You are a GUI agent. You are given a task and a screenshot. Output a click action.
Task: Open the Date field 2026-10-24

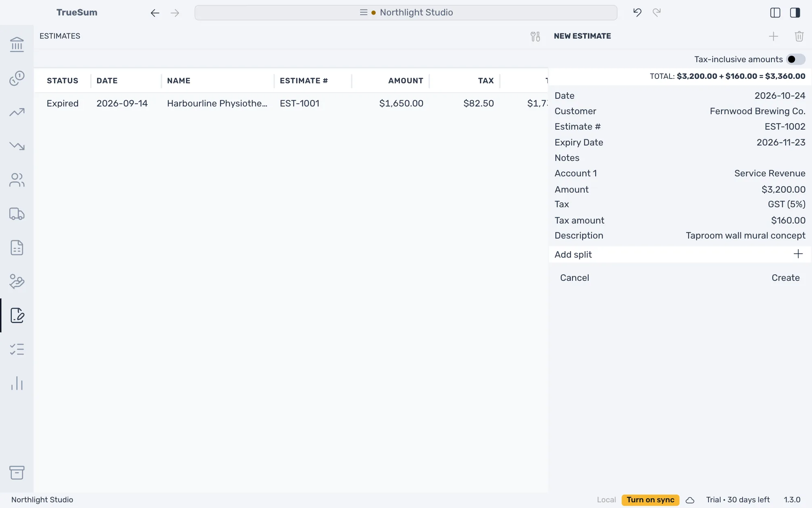click(680, 96)
